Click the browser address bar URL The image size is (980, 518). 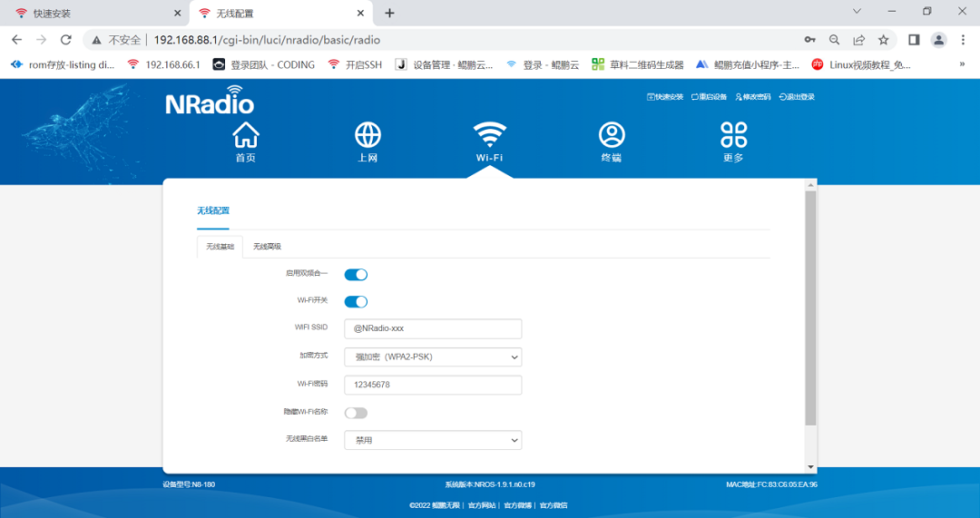267,40
